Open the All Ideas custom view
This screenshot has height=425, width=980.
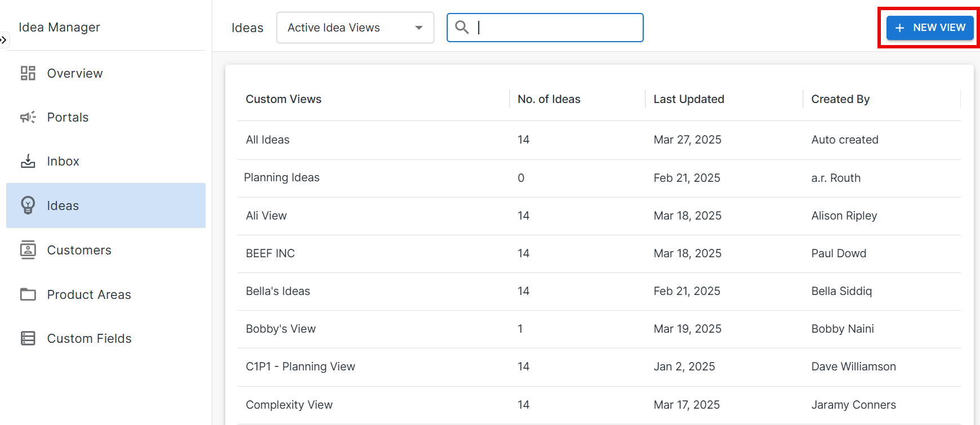pyautogui.click(x=267, y=140)
